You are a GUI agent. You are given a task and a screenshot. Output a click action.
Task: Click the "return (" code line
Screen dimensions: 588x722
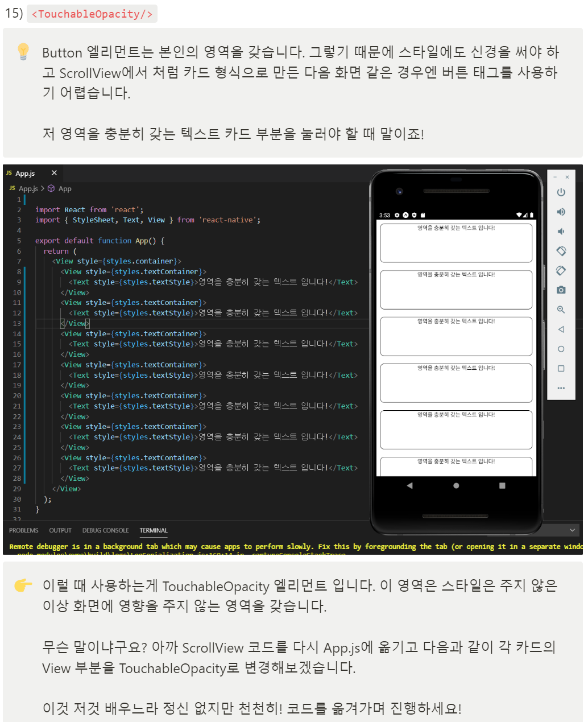(x=60, y=251)
